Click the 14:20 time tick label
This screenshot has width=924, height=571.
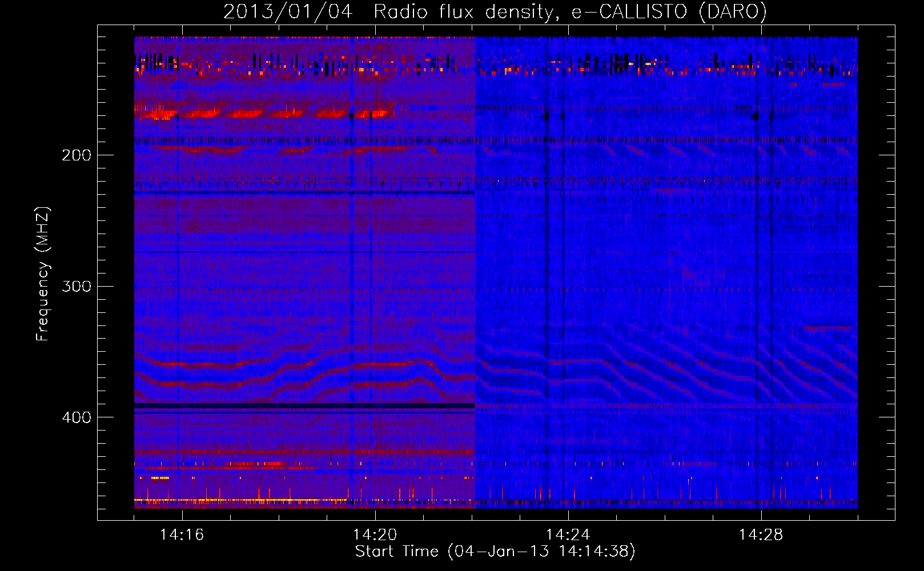click(x=375, y=534)
